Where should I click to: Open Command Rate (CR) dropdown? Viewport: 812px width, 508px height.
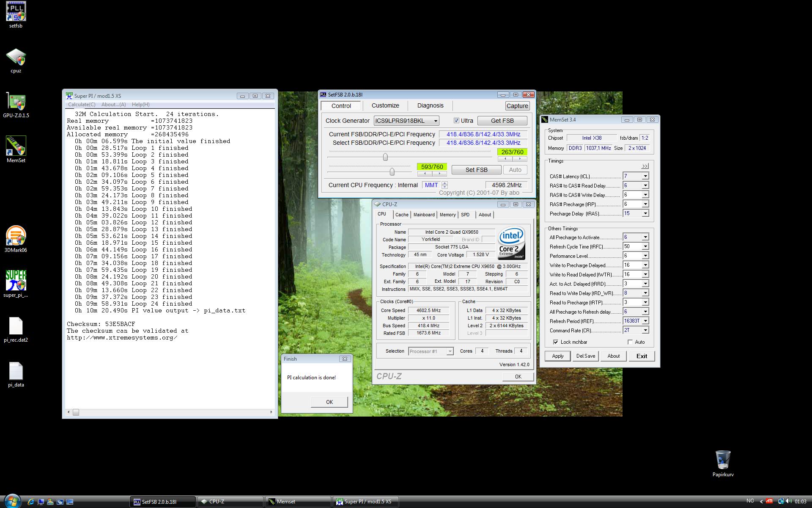[x=645, y=330]
